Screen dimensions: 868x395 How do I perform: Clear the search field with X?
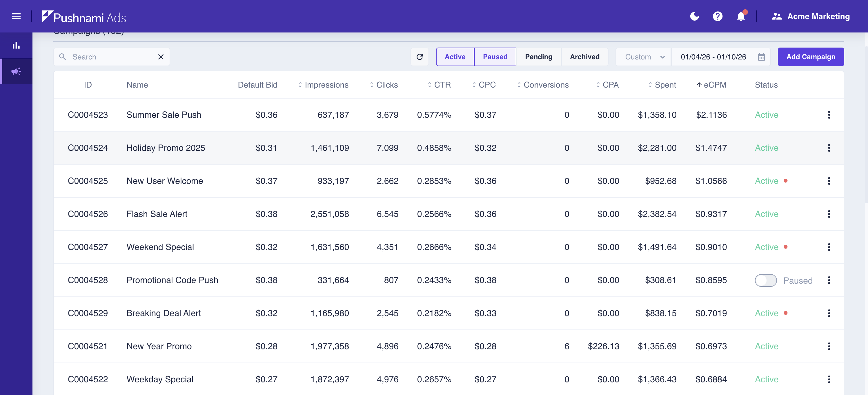click(161, 57)
